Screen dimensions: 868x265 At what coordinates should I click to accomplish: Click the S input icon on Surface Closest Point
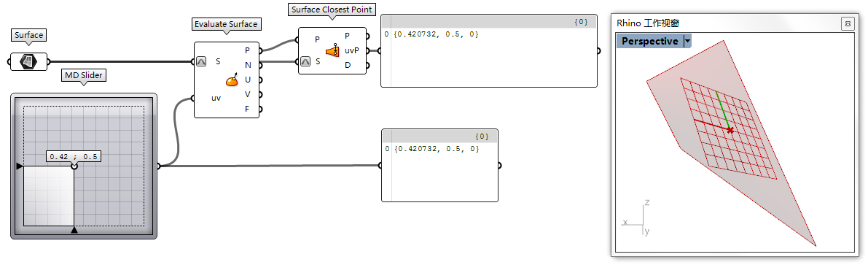(305, 62)
